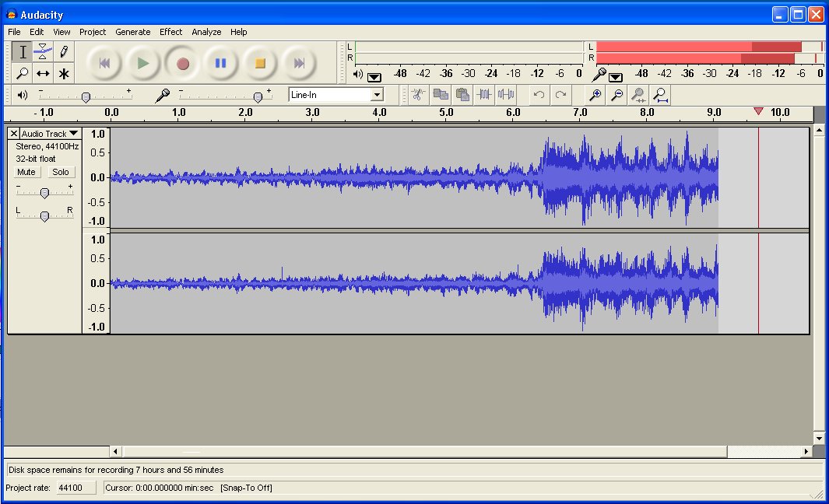
Task: Click the Stereo, 44100Hz track info
Action: coord(47,146)
